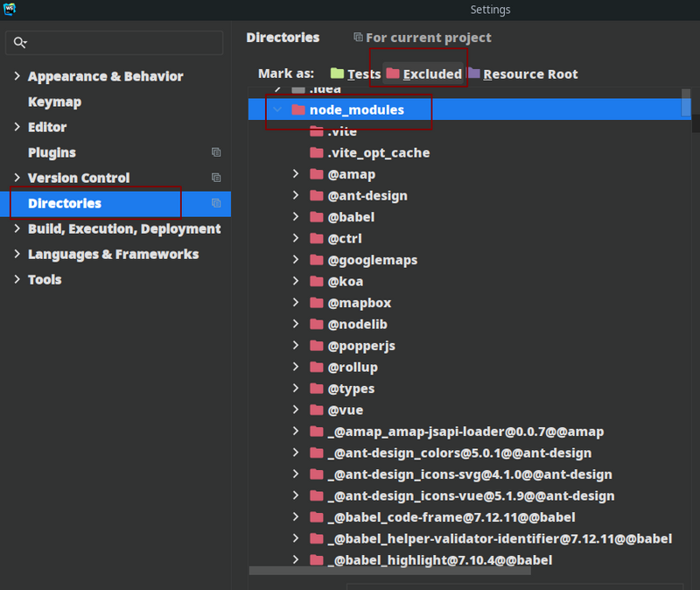This screenshot has height=590, width=700.
Task: Open the Keymap settings page
Action: (x=55, y=102)
